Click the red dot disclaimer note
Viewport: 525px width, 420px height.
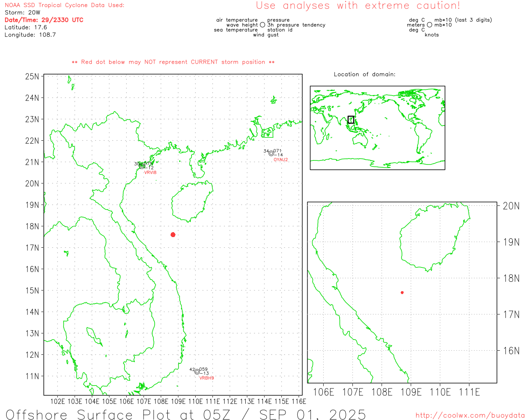173,62
